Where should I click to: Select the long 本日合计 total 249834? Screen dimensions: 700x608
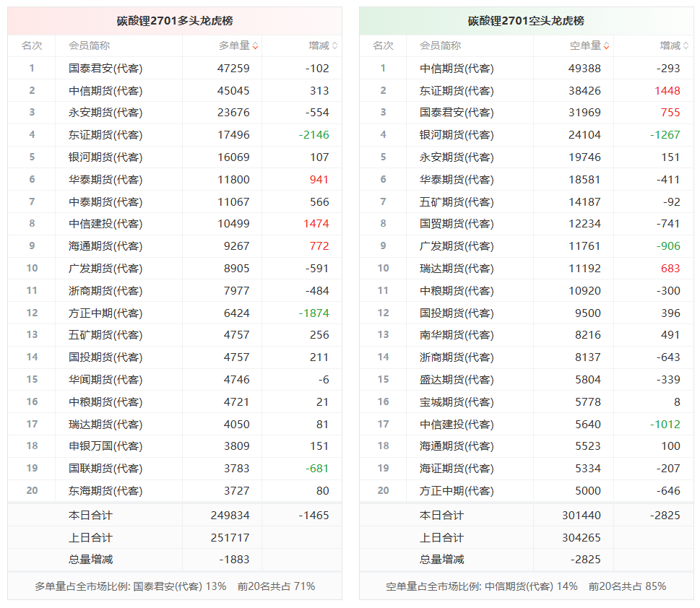pos(230,516)
